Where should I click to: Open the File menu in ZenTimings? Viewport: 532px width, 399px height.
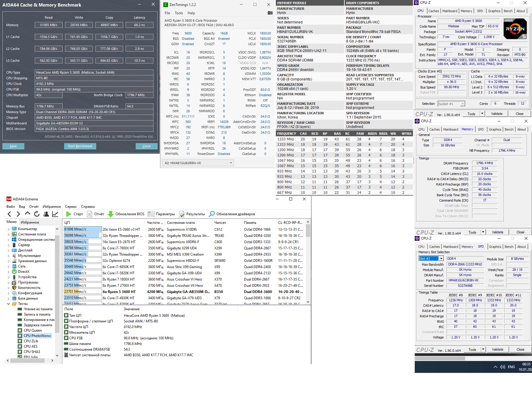click(167, 13)
